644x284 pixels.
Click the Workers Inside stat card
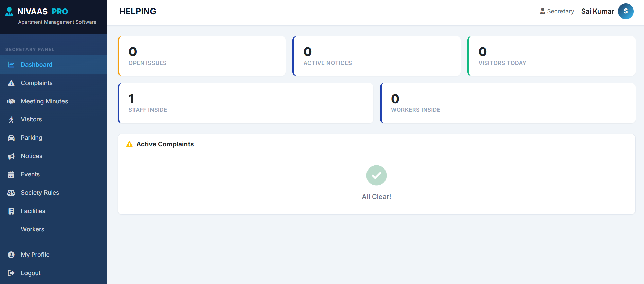point(507,103)
